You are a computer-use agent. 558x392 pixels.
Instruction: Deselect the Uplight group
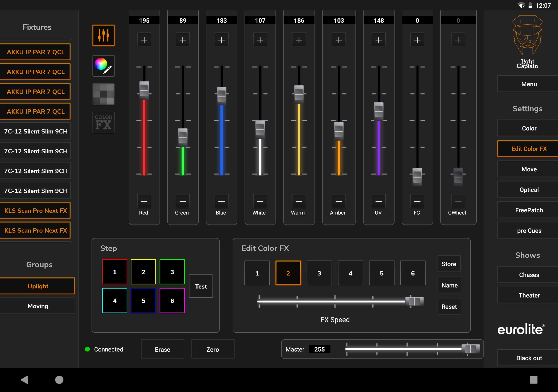[x=37, y=286]
